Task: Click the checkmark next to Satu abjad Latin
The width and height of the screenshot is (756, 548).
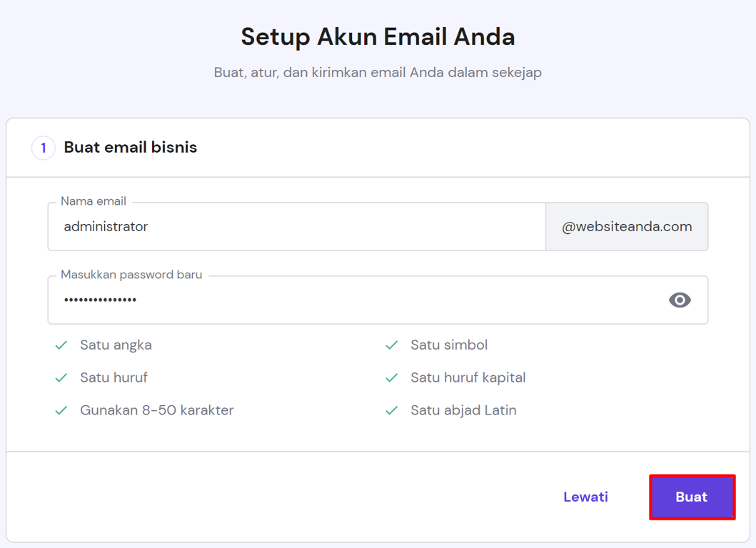Action: click(392, 411)
